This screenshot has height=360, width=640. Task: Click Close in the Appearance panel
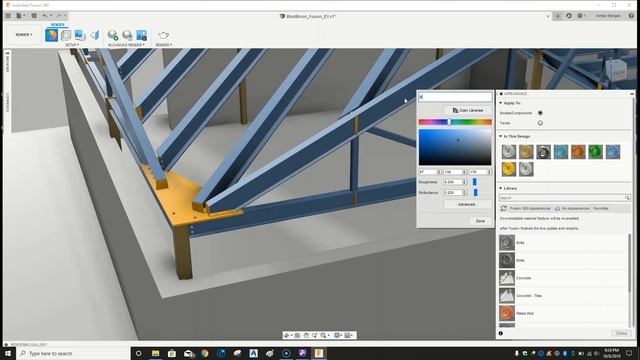621,333
